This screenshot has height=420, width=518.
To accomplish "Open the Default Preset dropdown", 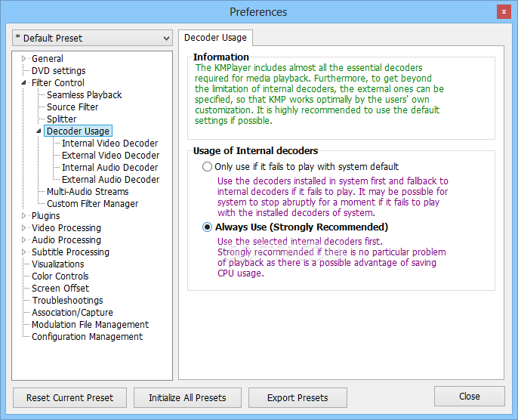I will pyautogui.click(x=92, y=38).
